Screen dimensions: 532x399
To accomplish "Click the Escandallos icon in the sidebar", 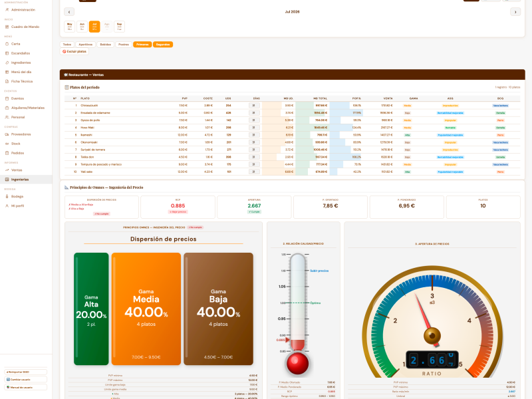I will 7,53.
